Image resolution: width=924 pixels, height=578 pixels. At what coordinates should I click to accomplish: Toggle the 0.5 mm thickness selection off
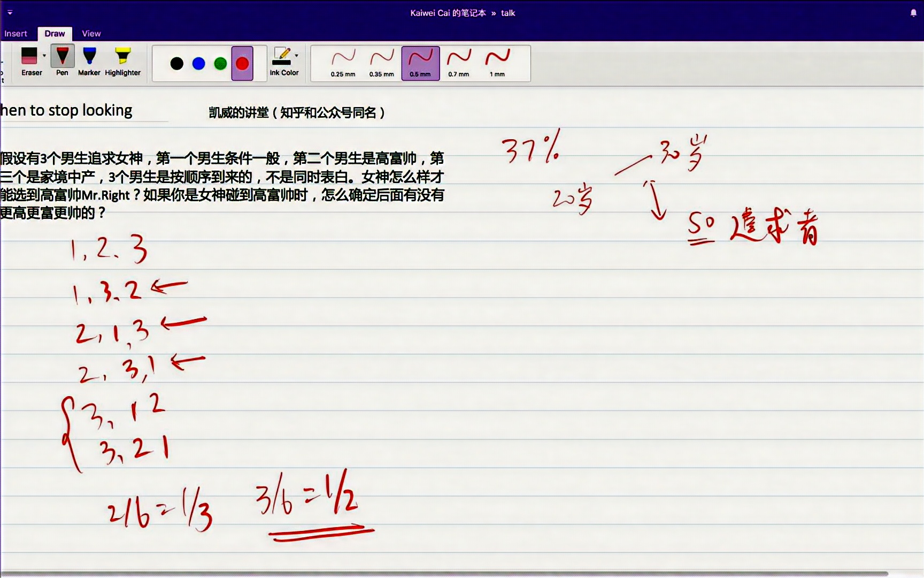click(420, 63)
